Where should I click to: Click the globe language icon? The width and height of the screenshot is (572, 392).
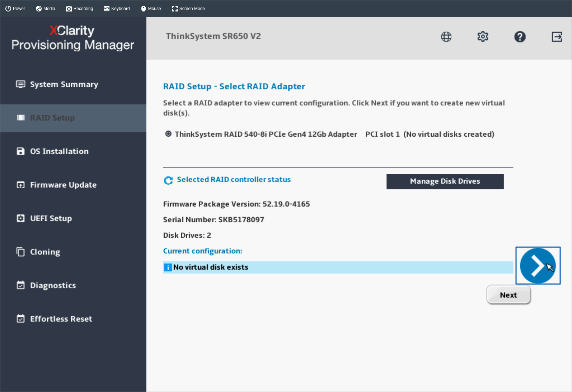pos(446,37)
